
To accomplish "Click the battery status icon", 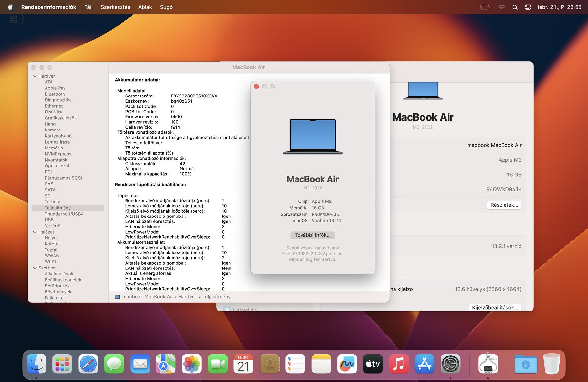I will coord(485,7).
